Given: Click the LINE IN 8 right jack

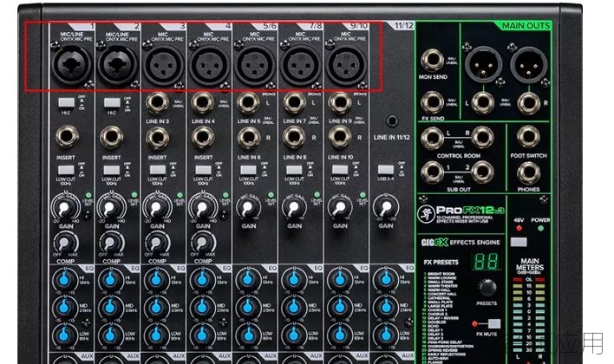Looking at the screenshot, I should click(x=295, y=138).
